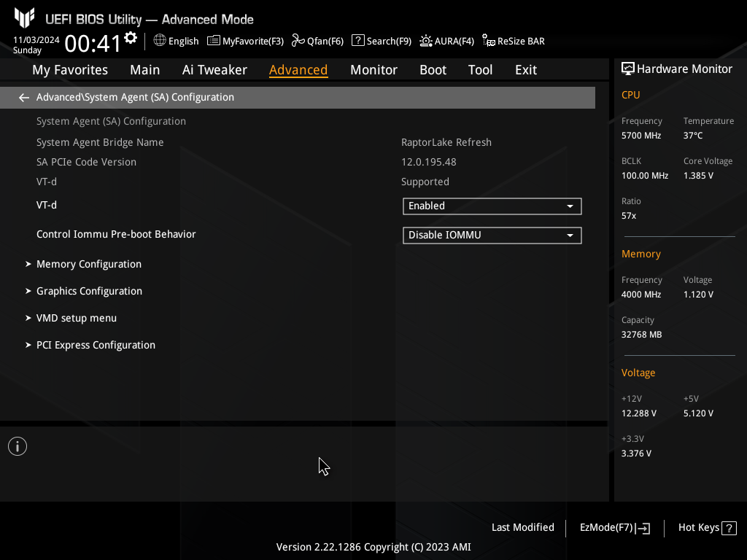Open Qfan(F6) fan control

coord(317,41)
